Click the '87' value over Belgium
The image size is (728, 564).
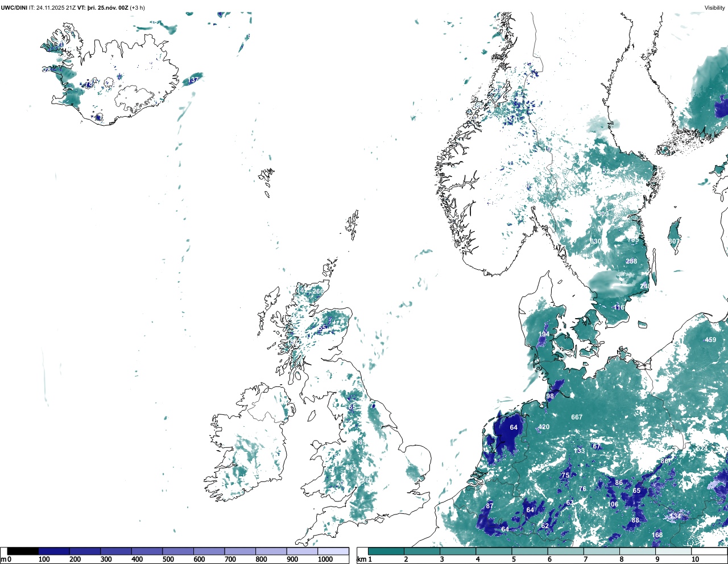[490, 506]
